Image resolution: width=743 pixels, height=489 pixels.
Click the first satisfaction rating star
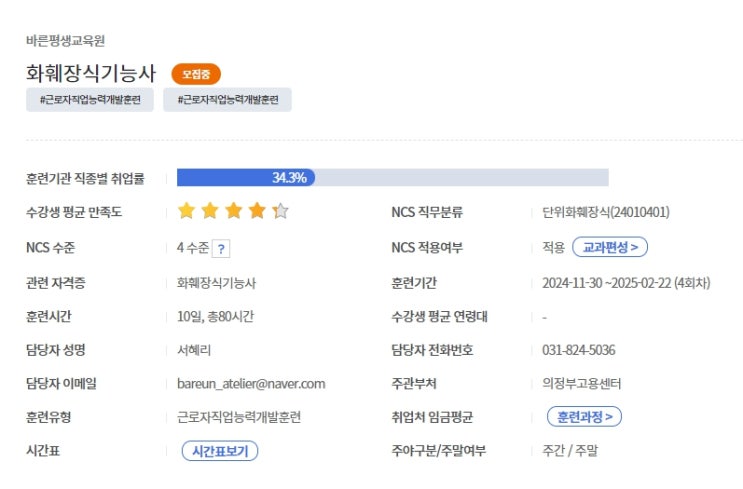186,211
